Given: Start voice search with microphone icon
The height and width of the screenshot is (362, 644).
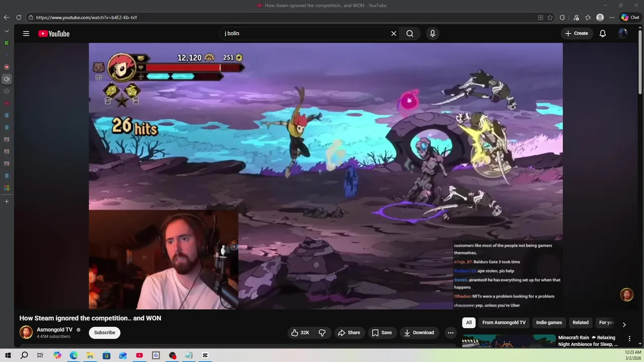Looking at the screenshot, I should [432, 34].
